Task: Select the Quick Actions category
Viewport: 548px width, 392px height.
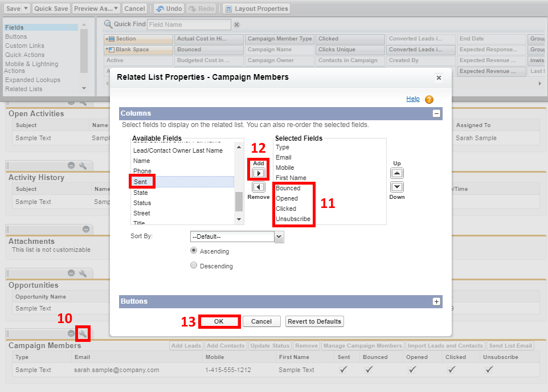Action: [x=25, y=55]
